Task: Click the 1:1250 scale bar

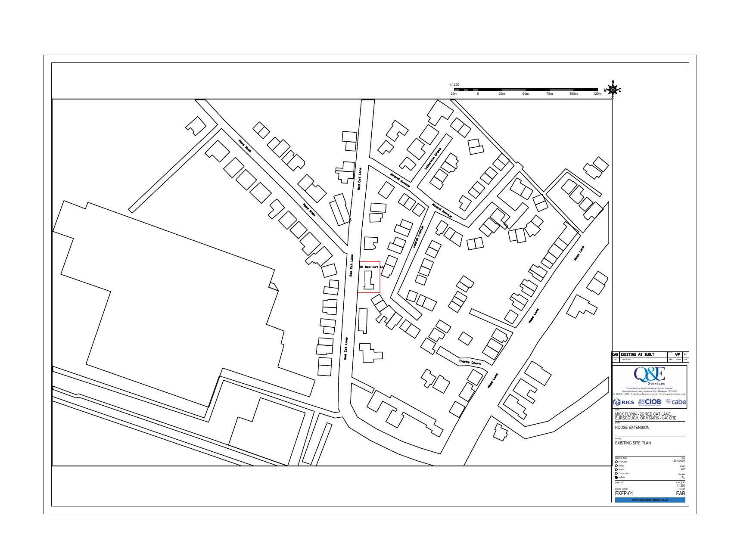Action: click(x=526, y=90)
